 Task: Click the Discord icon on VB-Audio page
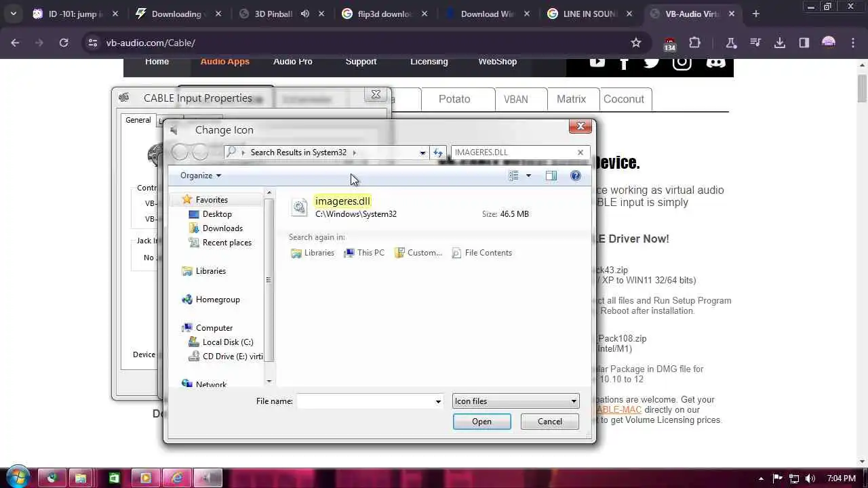[715, 62]
